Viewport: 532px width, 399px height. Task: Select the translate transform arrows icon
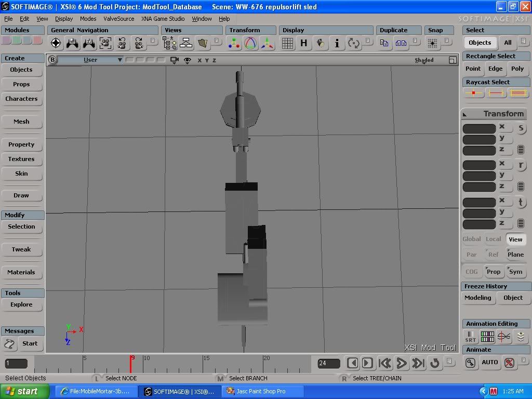coord(267,43)
